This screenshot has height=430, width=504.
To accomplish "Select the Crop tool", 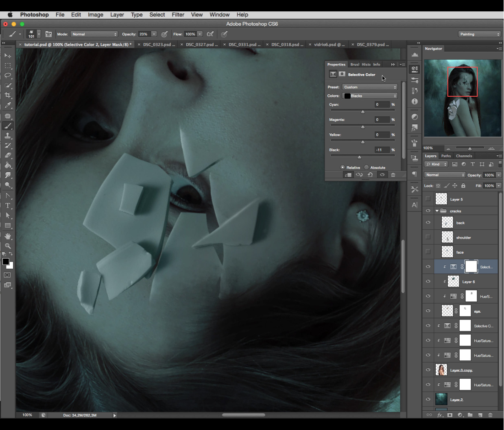I will pos(8,96).
